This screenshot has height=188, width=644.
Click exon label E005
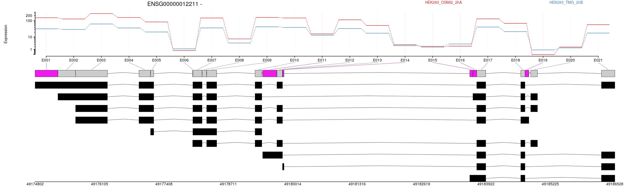pyautogui.click(x=156, y=60)
